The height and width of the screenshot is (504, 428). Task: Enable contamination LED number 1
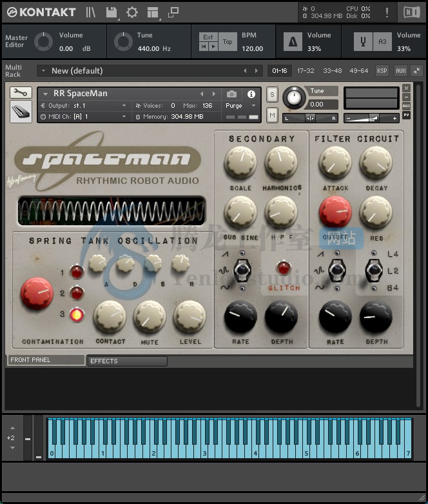click(77, 272)
